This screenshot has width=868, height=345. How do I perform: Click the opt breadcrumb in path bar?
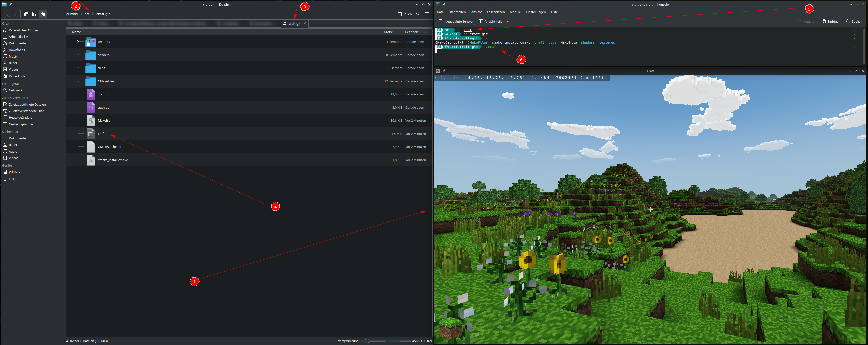[87, 14]
